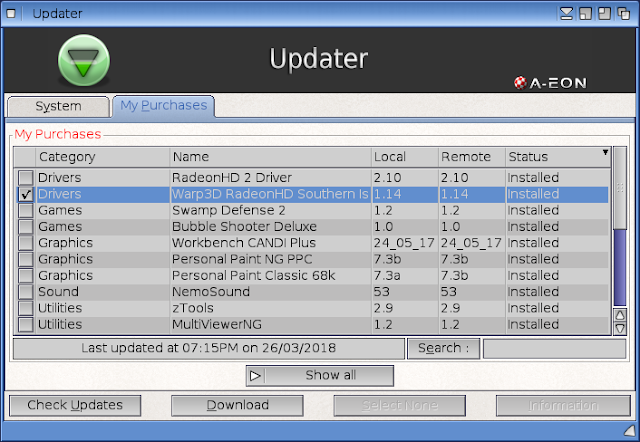This screenshot has width=640, height=442.
Task: Select the Bubble Shooter Deluxe row name
Action: [x=244, y=227]
